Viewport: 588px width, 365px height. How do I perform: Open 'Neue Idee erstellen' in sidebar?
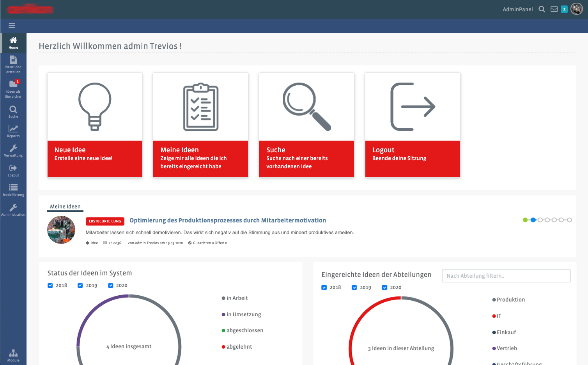(x=13, y=64)
